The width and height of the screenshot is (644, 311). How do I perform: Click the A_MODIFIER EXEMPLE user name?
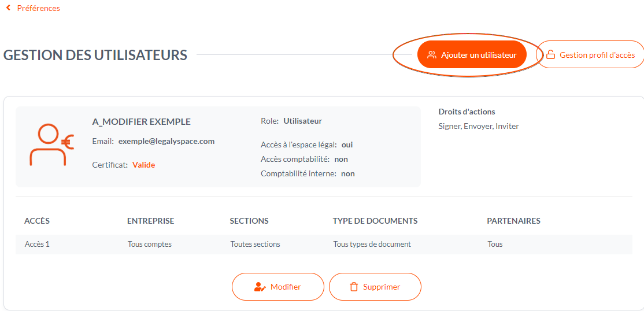tap(142, 121)
